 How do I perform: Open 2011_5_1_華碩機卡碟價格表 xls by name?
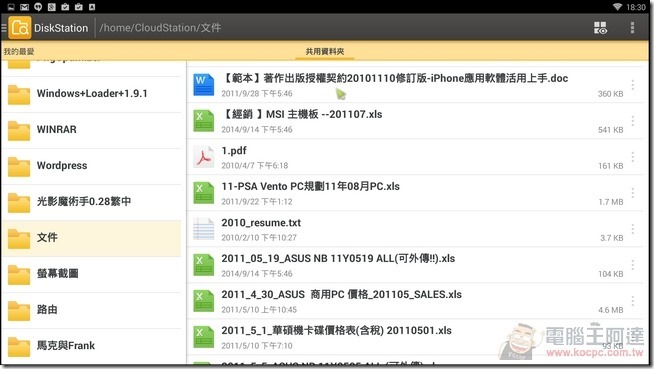(337, 331)
